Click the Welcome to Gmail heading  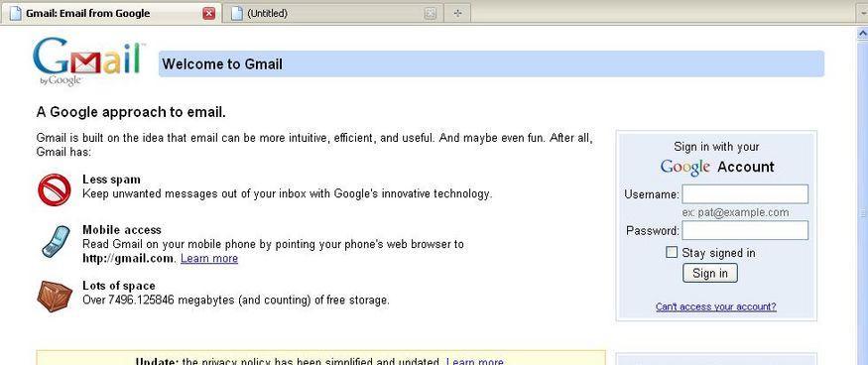tap(222, 64)
